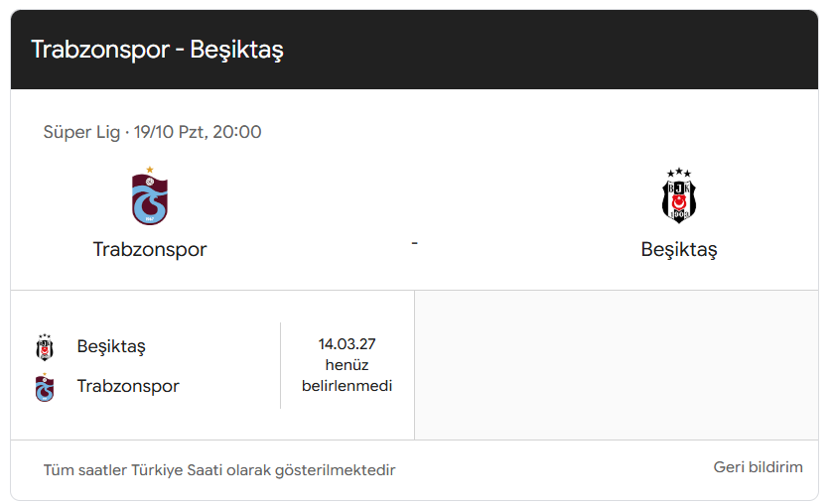Select the small Trabzonspor logo in fixture row

pos(45,387)
